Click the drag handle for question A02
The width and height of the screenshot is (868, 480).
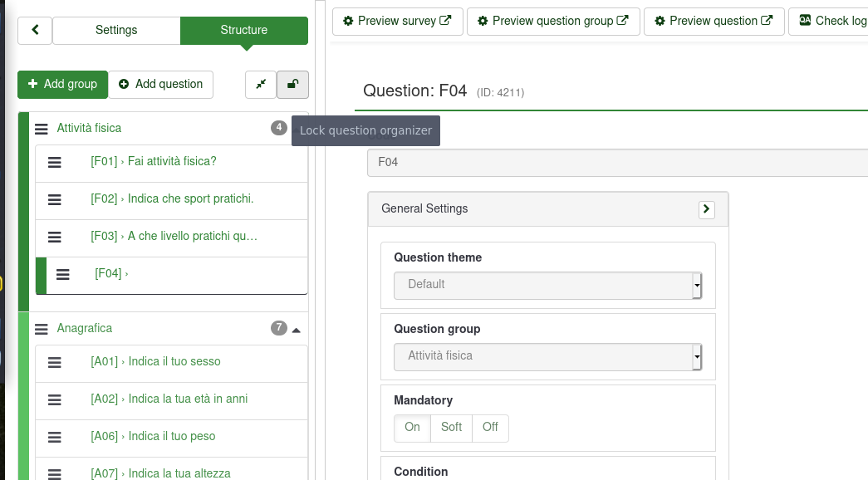pos(55,399)
